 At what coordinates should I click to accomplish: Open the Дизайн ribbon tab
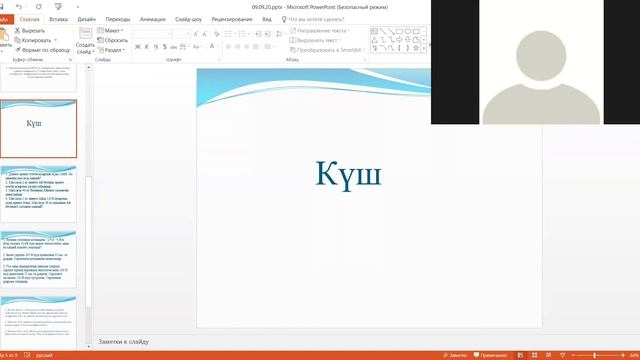[x=87, y=19]
